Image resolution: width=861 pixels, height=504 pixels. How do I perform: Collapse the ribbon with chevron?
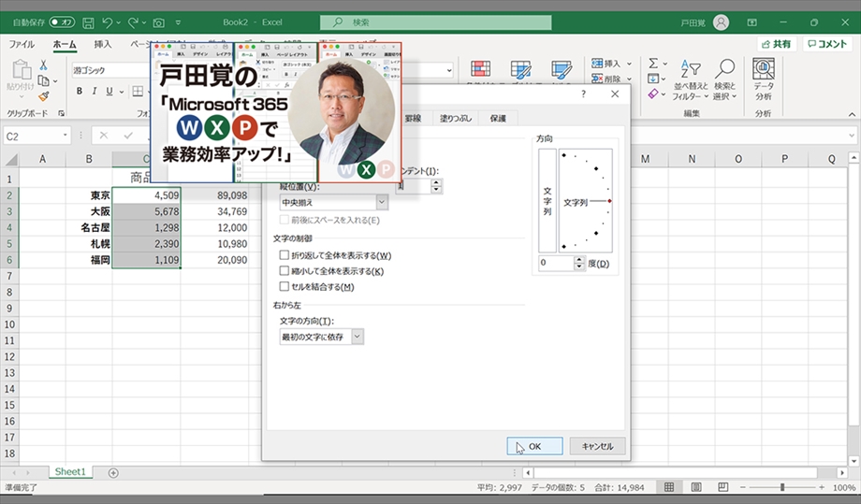pos(852,114)
